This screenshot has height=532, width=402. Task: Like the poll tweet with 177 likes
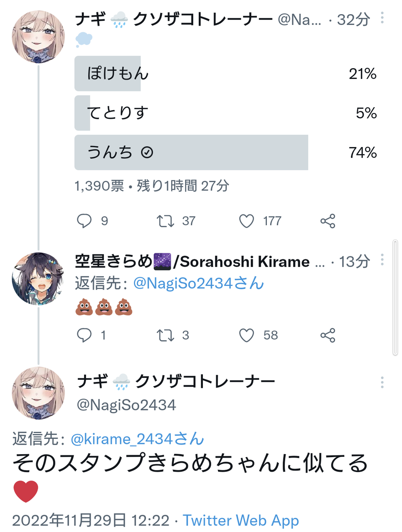tap(247, 221)
